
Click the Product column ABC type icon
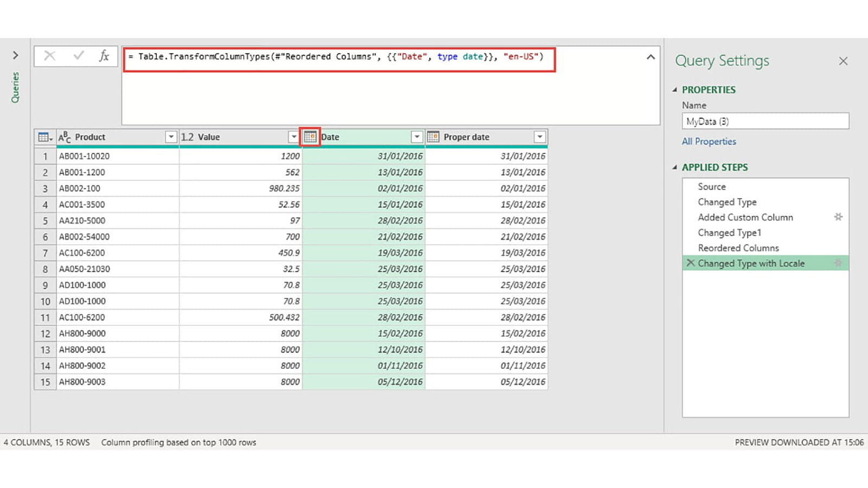tap(65, 137)
